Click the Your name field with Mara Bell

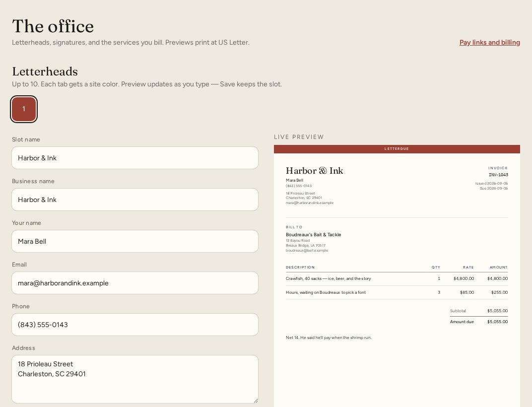(x=135, y=241)
